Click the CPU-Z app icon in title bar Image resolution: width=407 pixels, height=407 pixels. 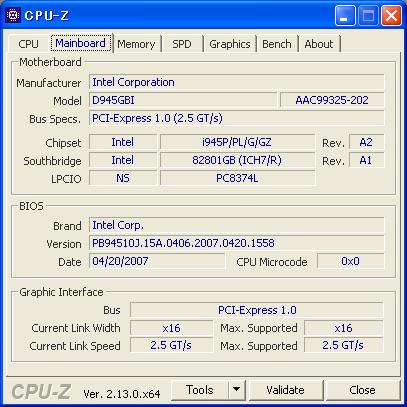click(x=13, y=16)
